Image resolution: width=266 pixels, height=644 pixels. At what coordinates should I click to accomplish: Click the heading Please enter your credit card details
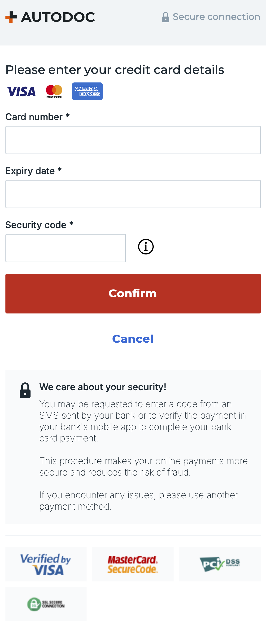(115, 69)
